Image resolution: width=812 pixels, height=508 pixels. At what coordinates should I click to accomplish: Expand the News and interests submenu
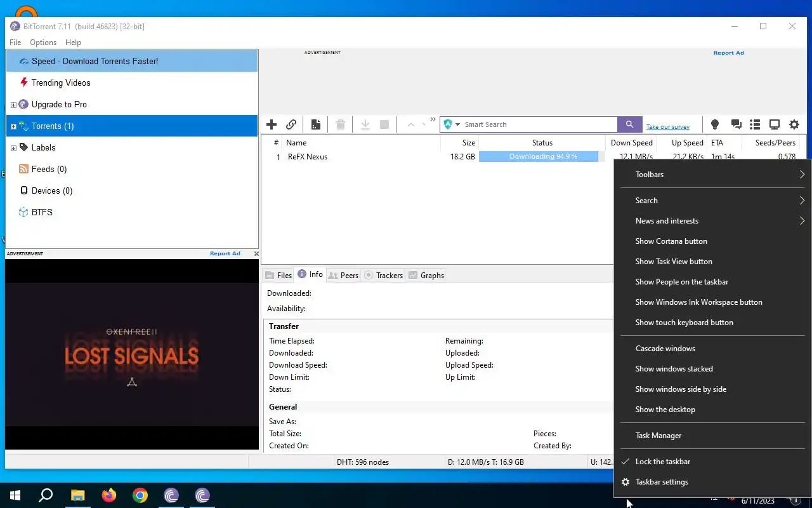click(x=712, y=221)
